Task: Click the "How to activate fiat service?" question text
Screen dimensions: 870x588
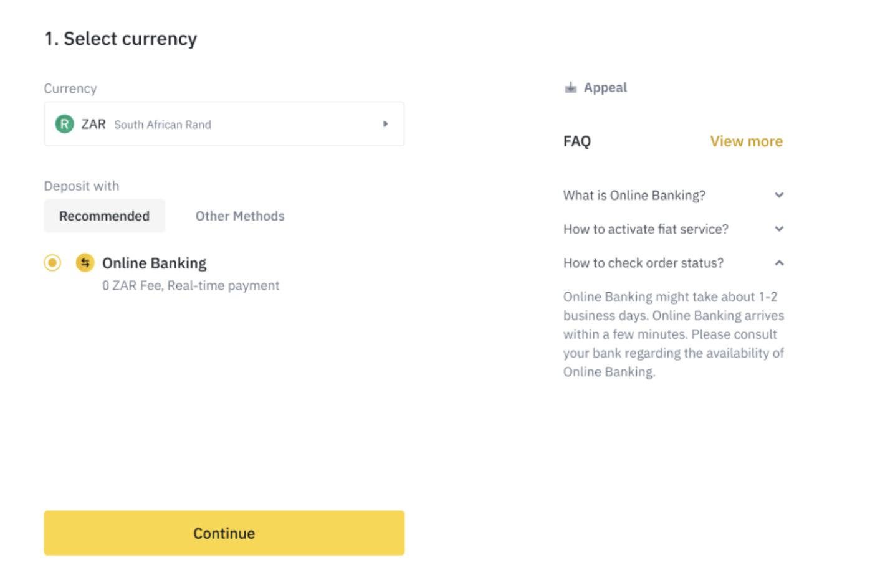Action: point(645,229)
